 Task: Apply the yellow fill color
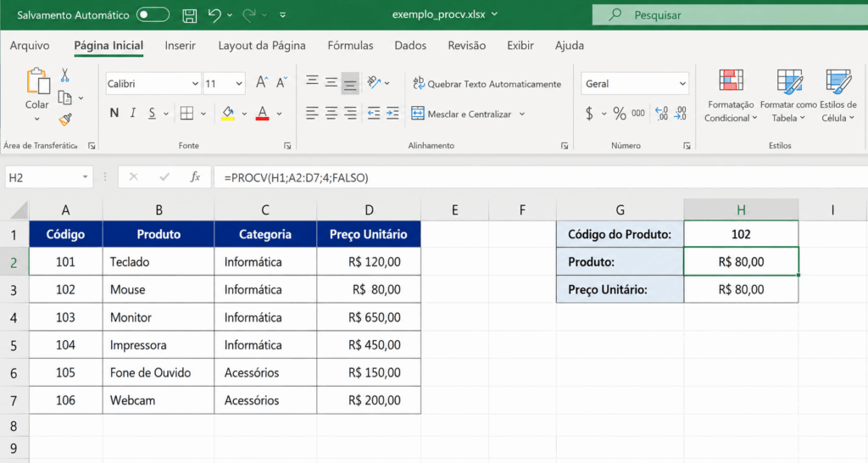[228, 114]
